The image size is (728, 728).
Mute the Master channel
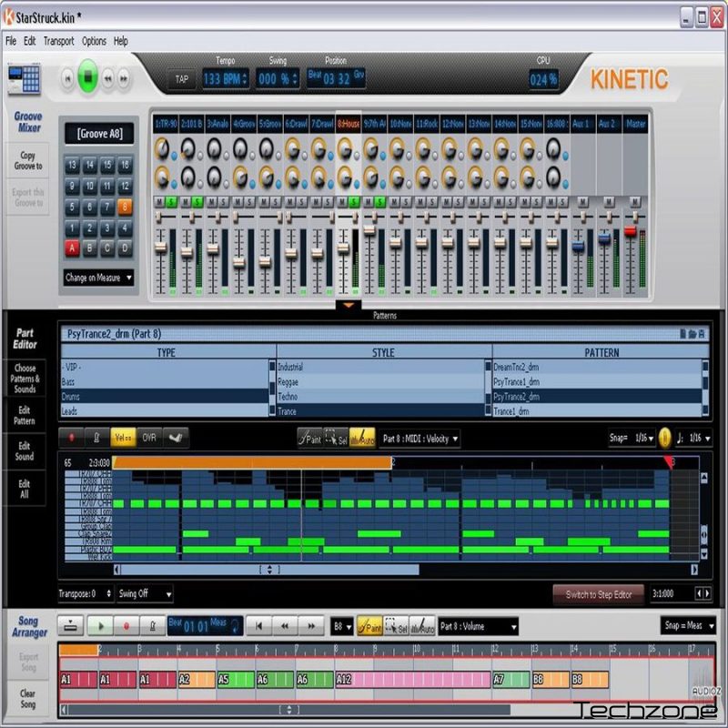635,201
